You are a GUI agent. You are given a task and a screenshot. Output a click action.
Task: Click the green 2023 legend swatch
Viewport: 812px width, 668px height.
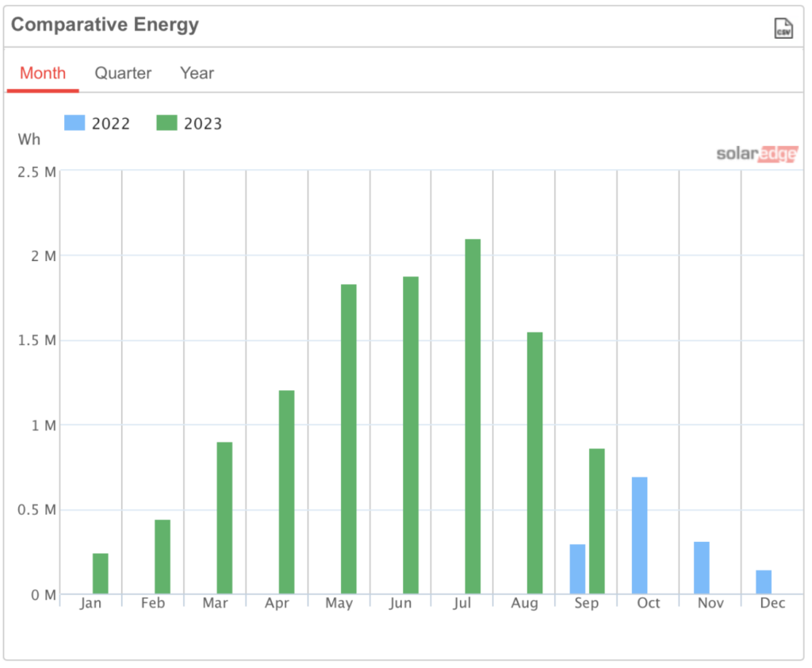[167, 123]
